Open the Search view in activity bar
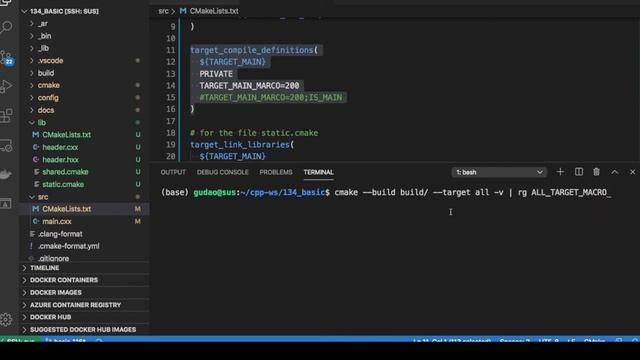Viewport: 640px width, 360px height. [7, 27]
